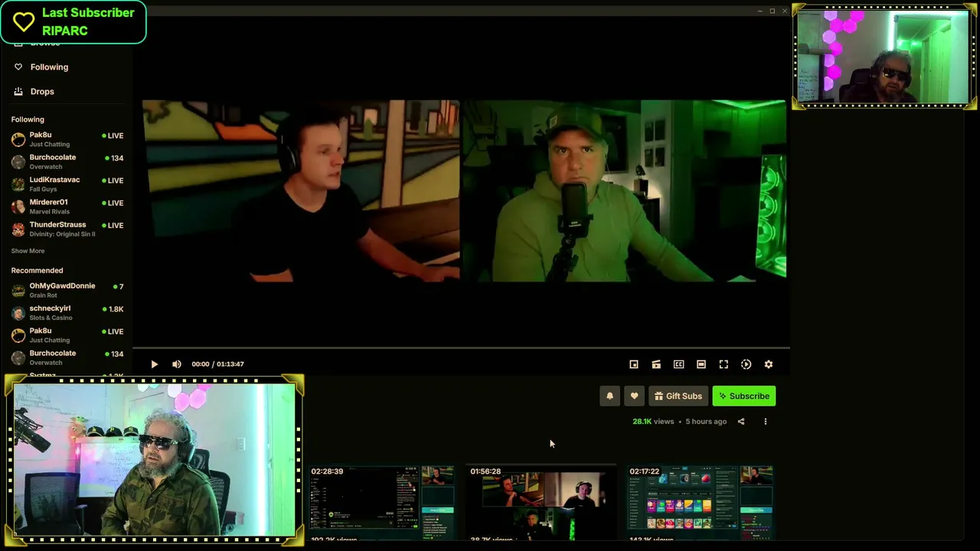Viewport: 980px width, 551px height.
Task: Create a clip with the clapperboard icon
Action: (x=656, y=364)
